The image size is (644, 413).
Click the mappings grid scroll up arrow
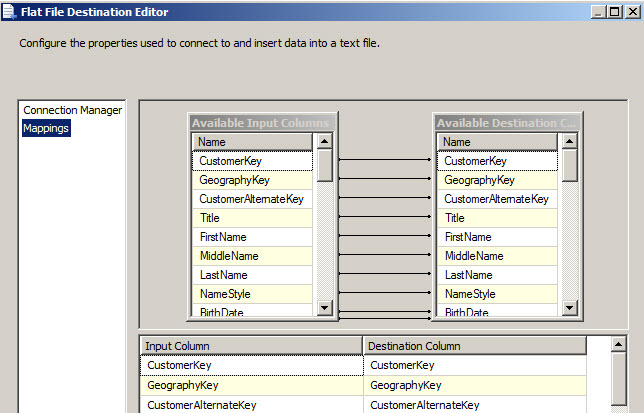pos(620,345)
